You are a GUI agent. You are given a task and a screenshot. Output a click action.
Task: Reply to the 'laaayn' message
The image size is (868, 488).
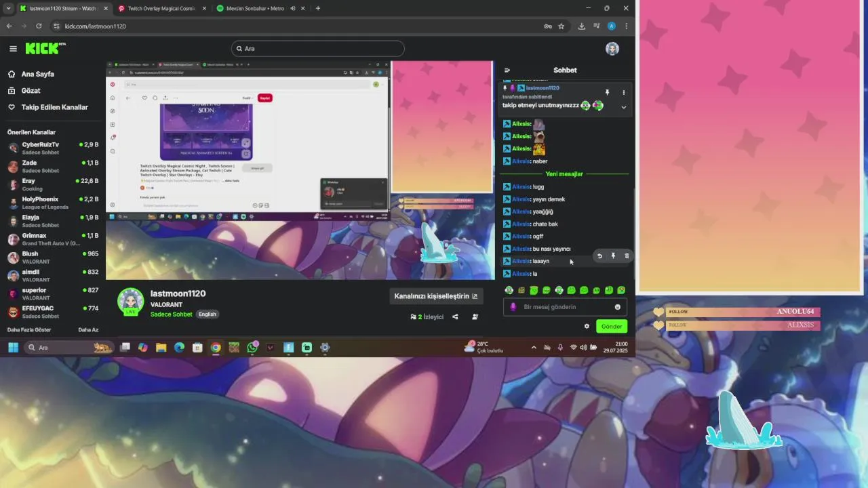(x=599, y=256)
